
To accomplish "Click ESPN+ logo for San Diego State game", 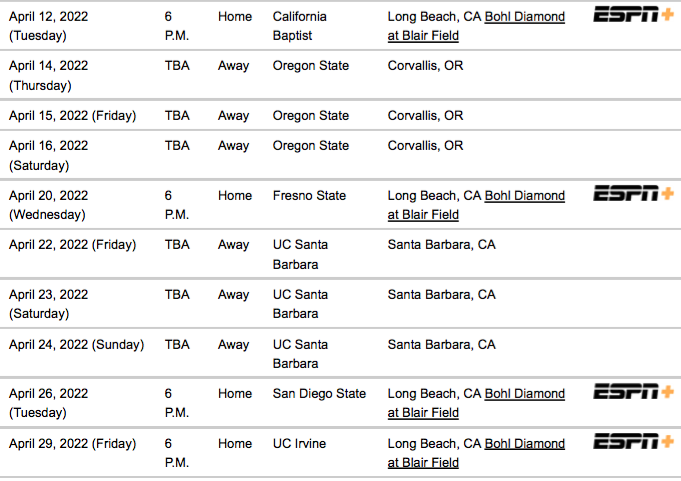I will tap(634, 391).
